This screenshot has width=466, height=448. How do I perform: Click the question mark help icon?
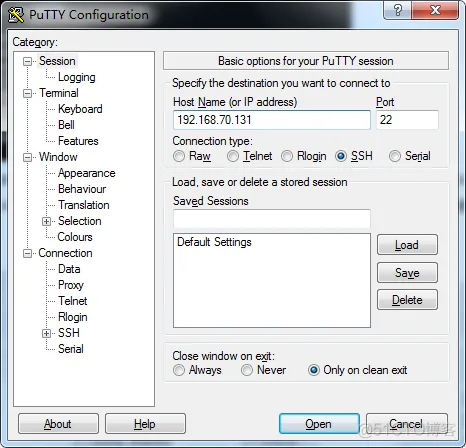pyautogui.click(x=397, y=11)
